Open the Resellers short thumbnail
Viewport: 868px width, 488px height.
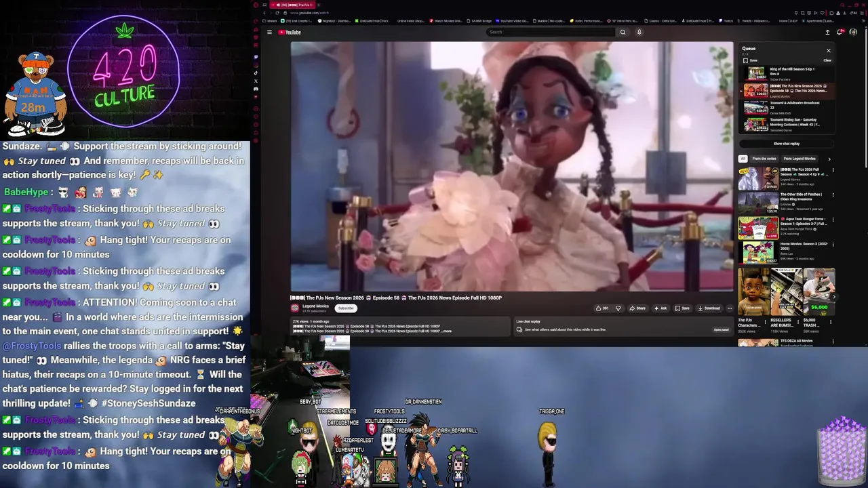786,291
